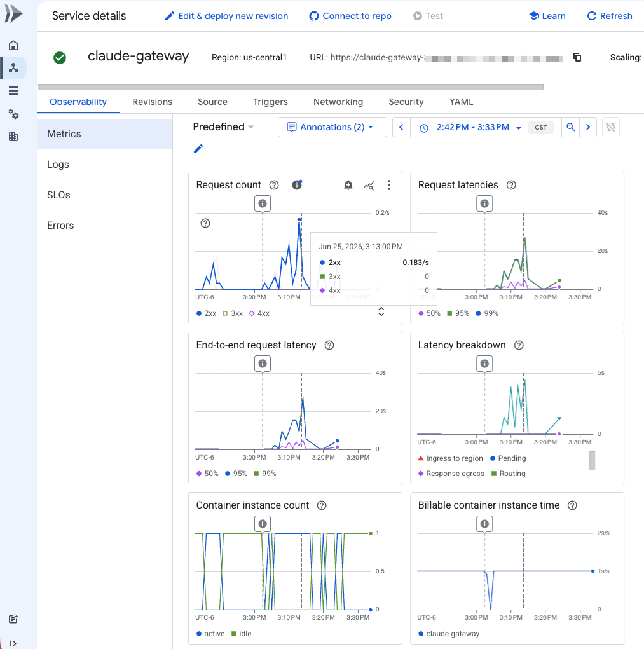The image size is (644, 649).
Task: Click the Learn button
Action: pos(547,16)
